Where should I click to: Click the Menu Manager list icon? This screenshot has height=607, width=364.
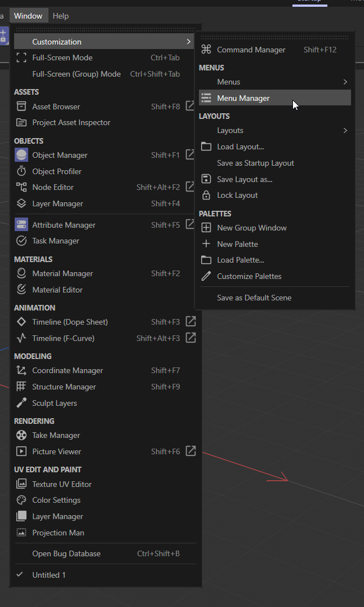pos(206,98)
